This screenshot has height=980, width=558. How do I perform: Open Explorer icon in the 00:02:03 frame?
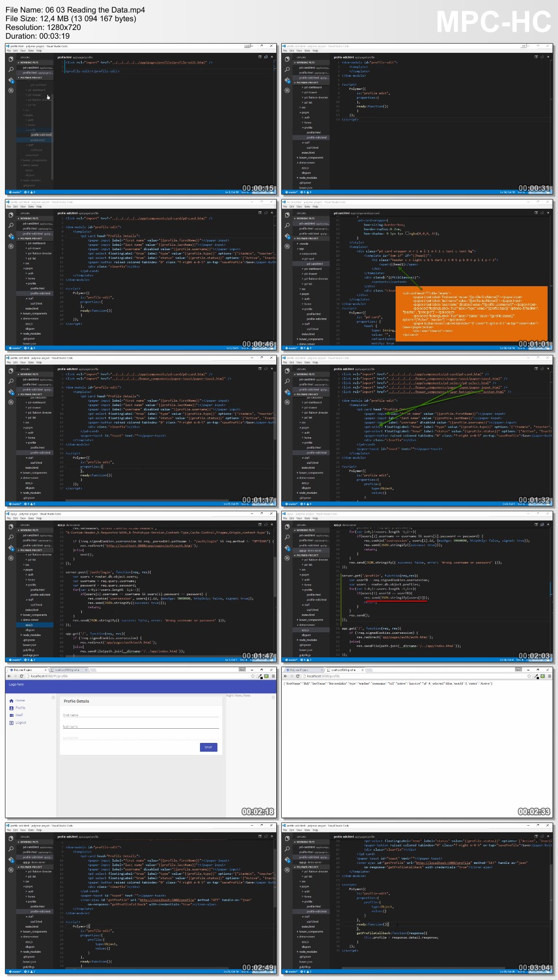[x=287, y=527]
